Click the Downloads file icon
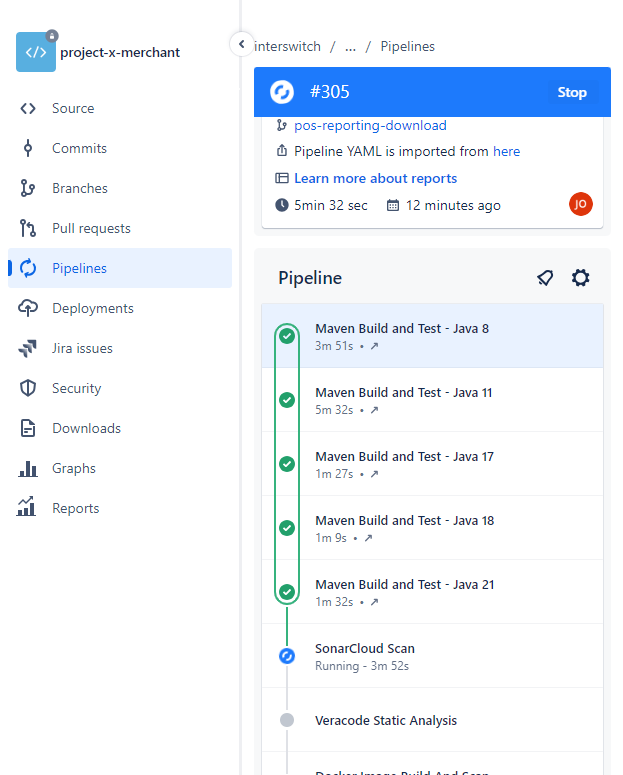 [x=28, y=428]
